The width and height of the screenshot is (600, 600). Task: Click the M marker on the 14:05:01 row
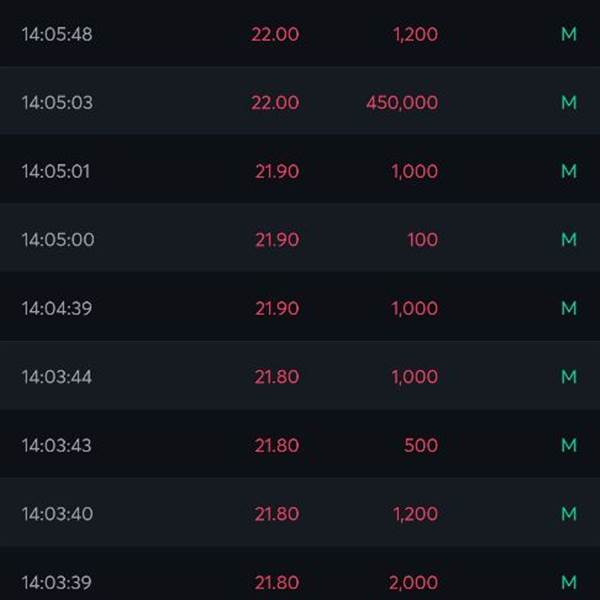point(569,171)
